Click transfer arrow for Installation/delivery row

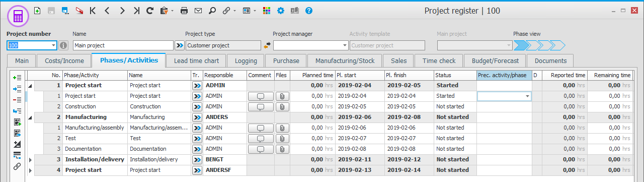click(x=197, y=160)
